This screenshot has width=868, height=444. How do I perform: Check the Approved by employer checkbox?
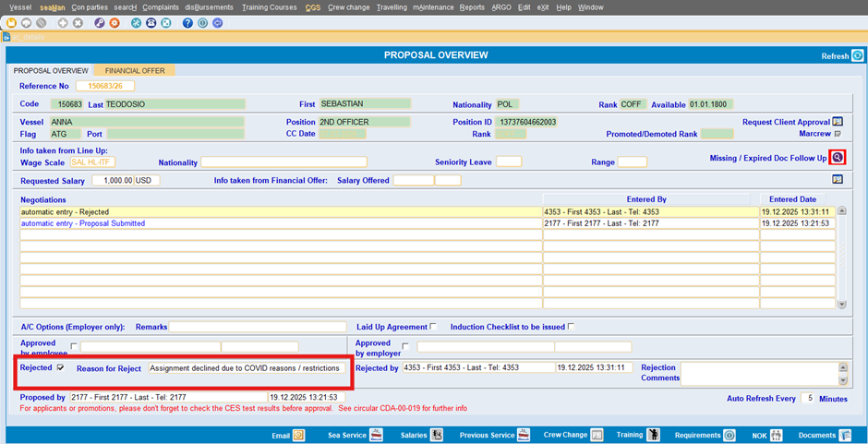click(x=406, y=346)
